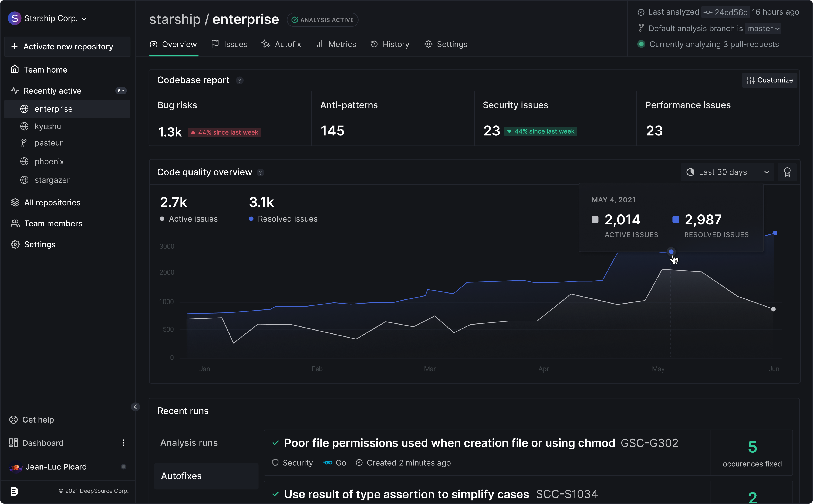Viewport: 813px width, 504px height.
Task: Select the pasteur repository in sidebar
Action: 48,143
